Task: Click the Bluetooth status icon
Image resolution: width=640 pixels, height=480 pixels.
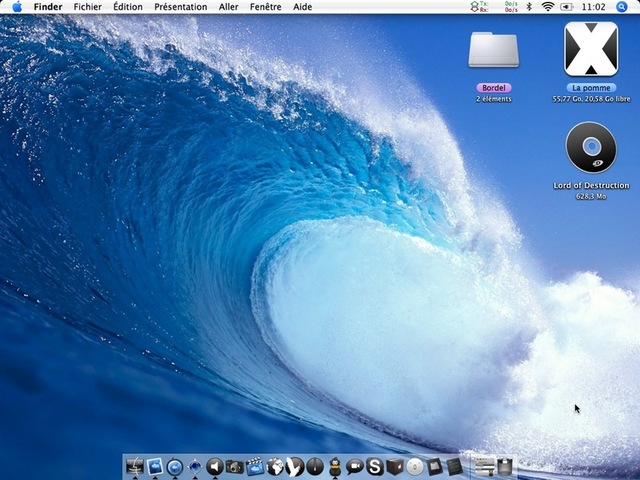Action: (x=530, y=7)
